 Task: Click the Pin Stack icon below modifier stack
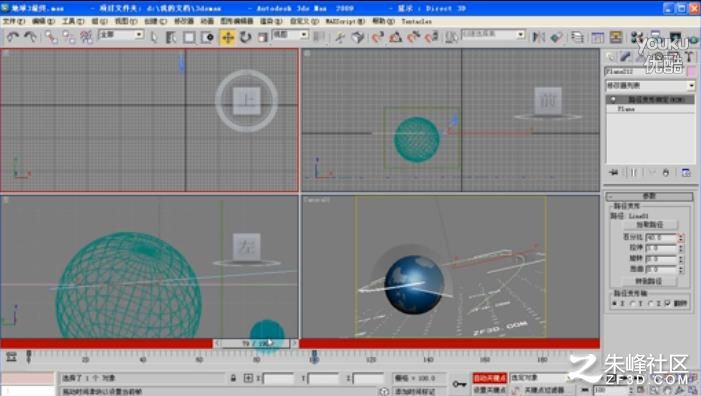(x=614, y=173)
